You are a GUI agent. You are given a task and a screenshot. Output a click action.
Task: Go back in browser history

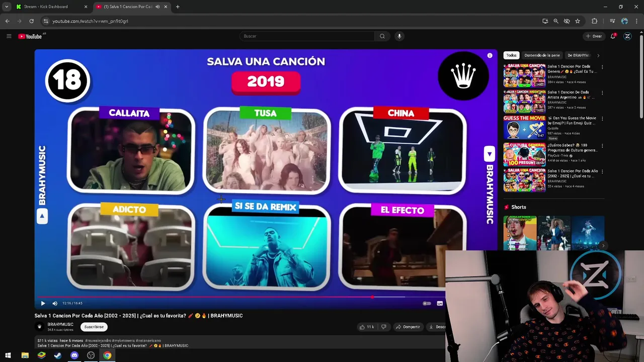pos(8,21)
